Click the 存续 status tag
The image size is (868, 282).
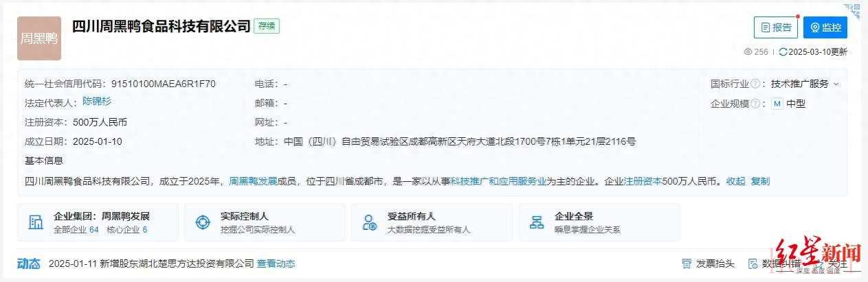267,26
